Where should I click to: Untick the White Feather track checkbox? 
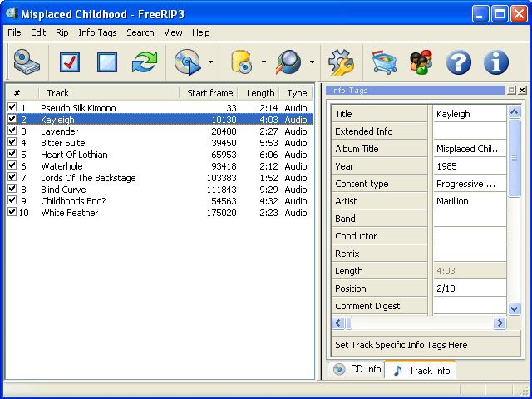coord(12,213)
